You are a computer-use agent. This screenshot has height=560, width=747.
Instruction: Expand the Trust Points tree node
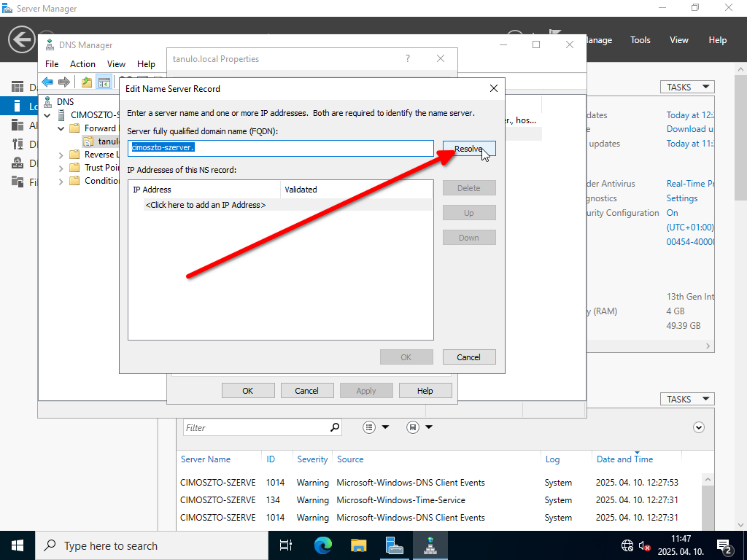point(61,168)
